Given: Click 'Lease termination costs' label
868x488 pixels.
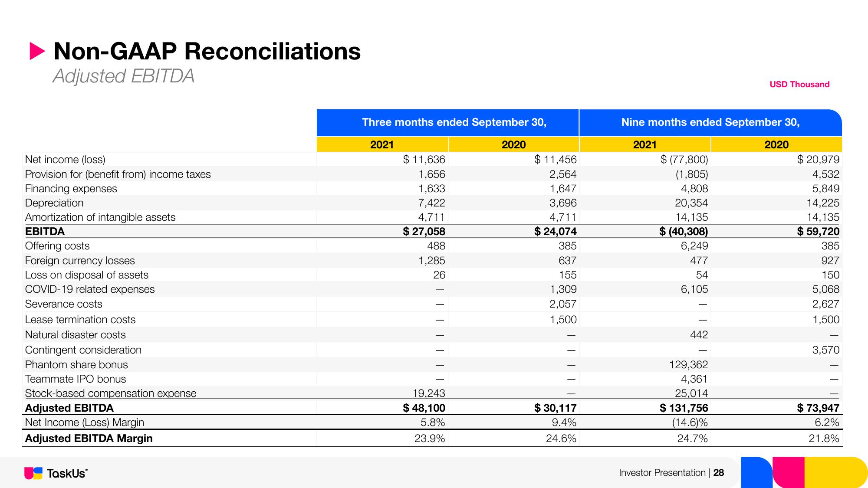Looking at the screenshot, I should [80, 320].
